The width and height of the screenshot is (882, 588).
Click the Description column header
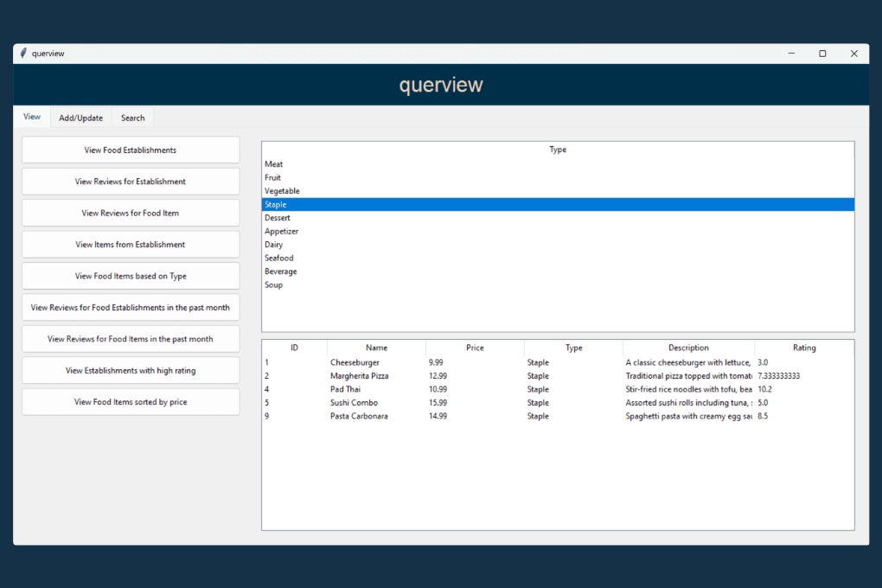click(x=688, y=348)
